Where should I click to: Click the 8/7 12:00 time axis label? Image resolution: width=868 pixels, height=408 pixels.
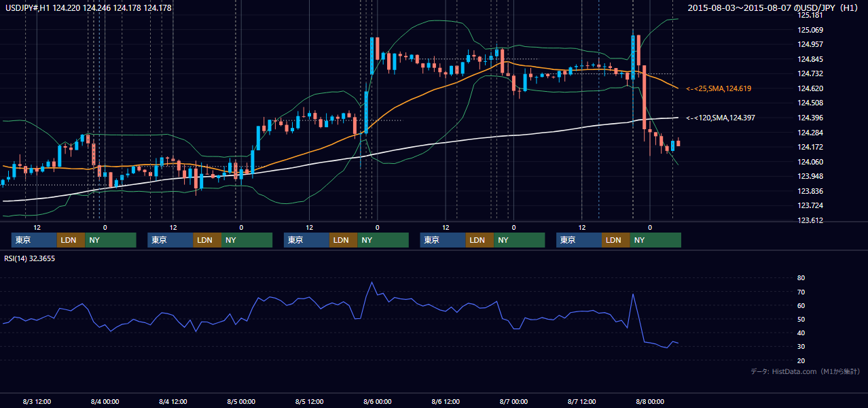pos(581,401)
